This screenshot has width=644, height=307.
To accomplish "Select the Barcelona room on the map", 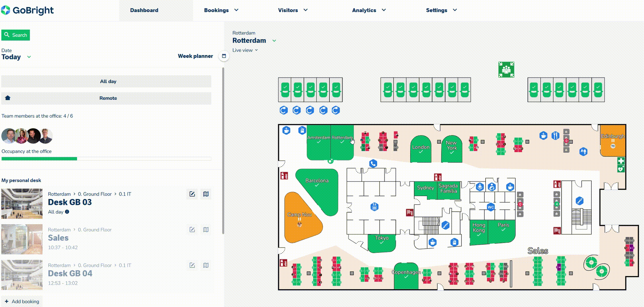I will pos(317,188).
